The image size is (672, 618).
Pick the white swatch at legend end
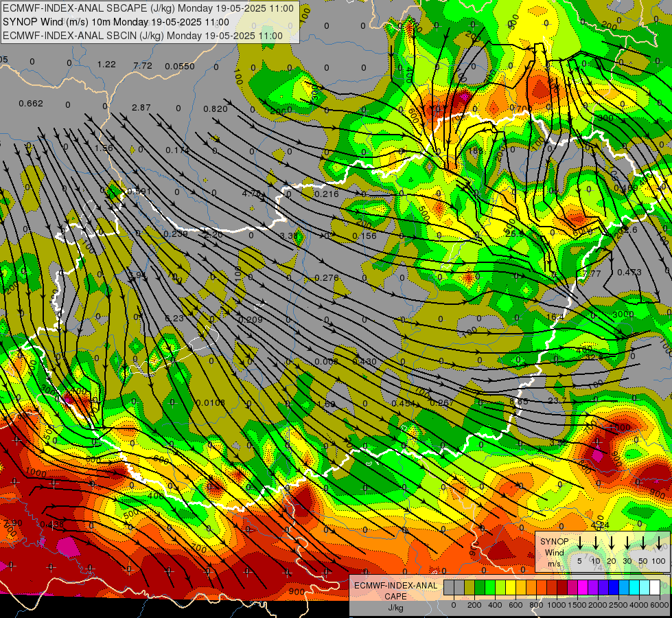coord(655,587)
